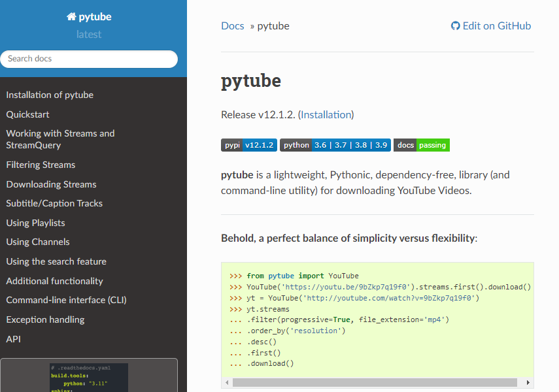Open the pypi v12.1.2 badge
559x392 pixels.
tap(249, 145)
